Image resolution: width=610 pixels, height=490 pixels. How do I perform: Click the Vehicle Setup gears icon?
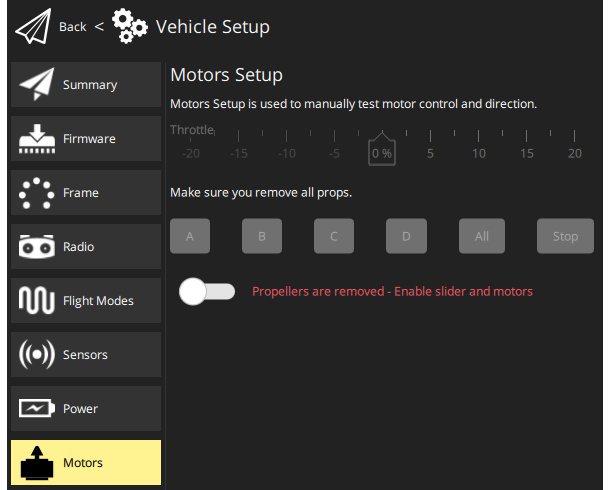pyautogui.click(x=130, y=27)
